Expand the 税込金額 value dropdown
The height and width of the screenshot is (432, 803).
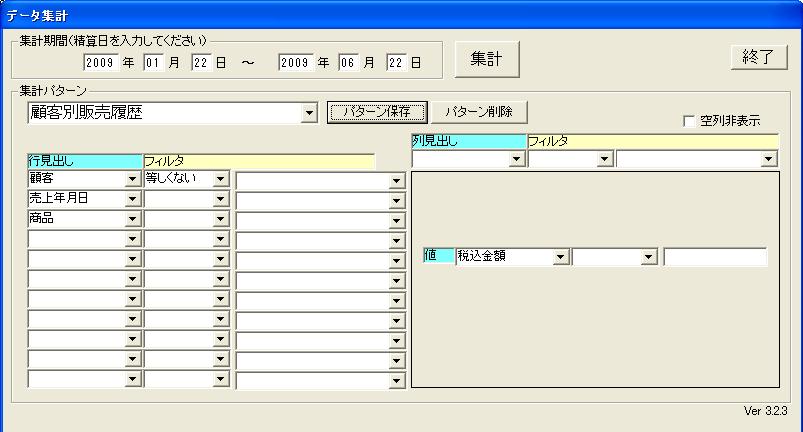point(560,258)
